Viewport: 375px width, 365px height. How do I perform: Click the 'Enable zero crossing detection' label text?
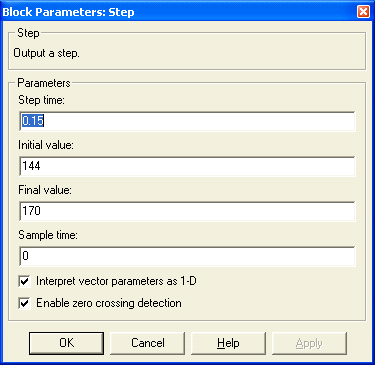109,303
